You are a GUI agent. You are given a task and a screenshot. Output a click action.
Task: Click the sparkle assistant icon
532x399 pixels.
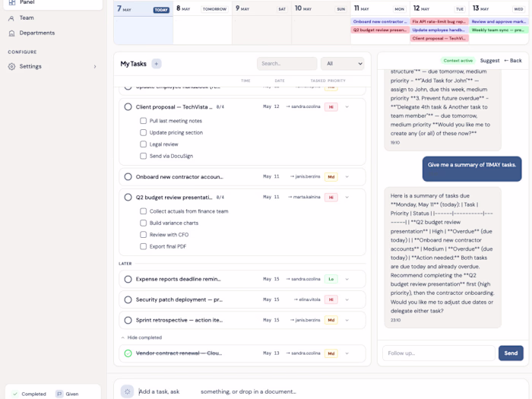click(127, 391)
